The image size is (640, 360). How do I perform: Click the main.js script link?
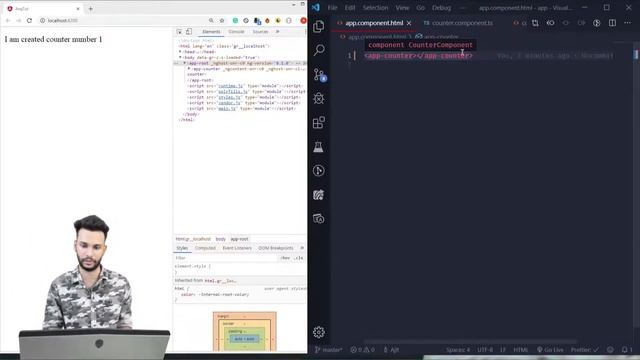(227, 109)
